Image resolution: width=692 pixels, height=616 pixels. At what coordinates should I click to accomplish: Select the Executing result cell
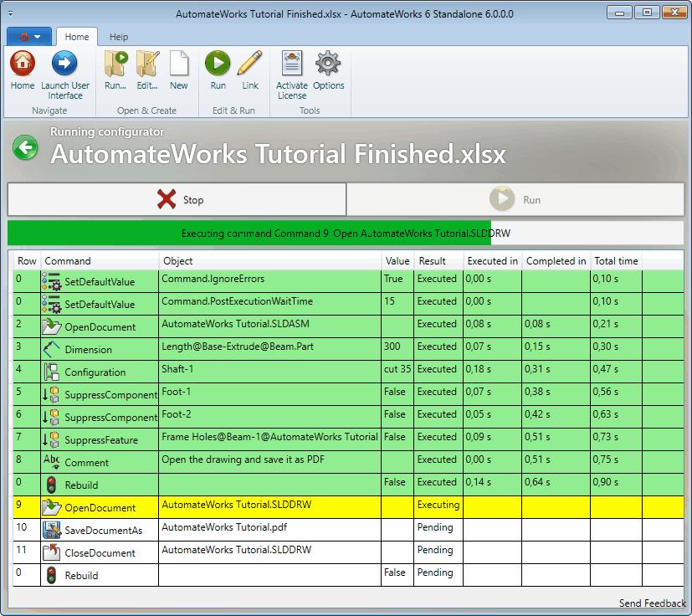438,507
